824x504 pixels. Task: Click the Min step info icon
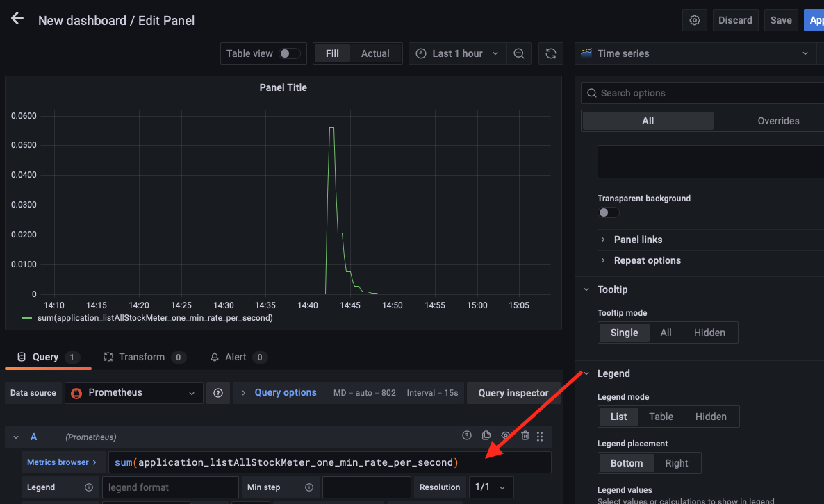pos(309,487)
